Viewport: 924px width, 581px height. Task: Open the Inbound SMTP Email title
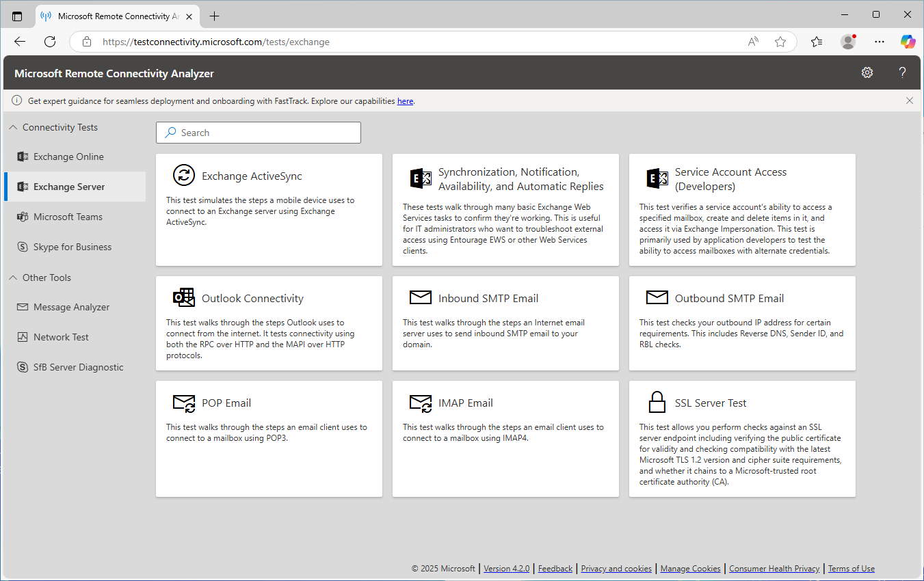488,299
